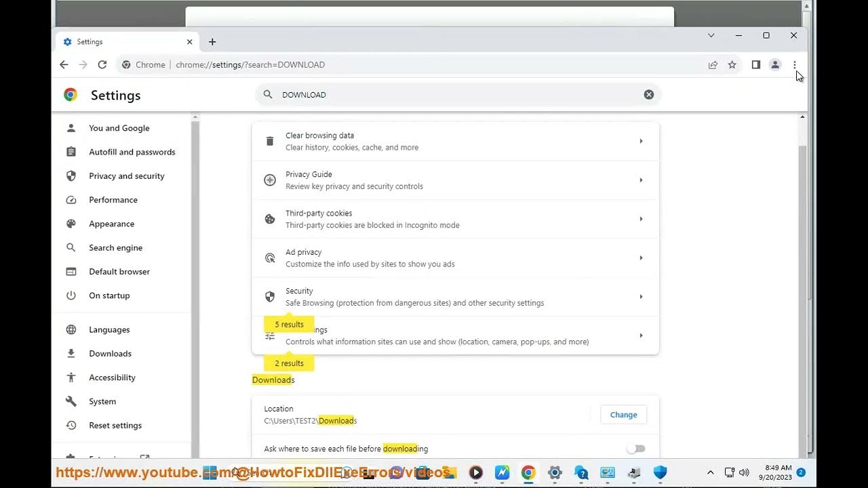This screenshot has width=868, height=488.
Task: Click the System wrench icon in sidebar
Action: coord(71,401)
